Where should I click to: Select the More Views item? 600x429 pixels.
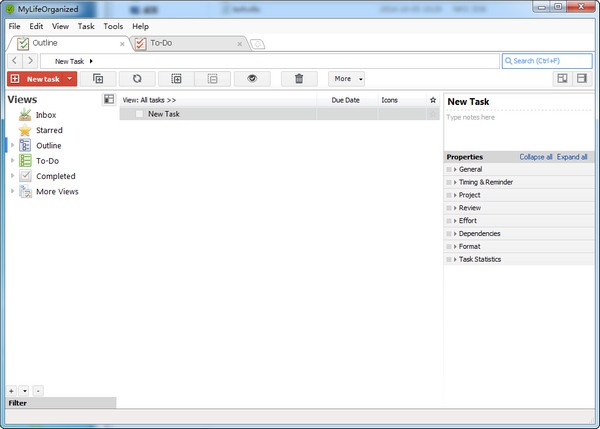coord(57,191)
